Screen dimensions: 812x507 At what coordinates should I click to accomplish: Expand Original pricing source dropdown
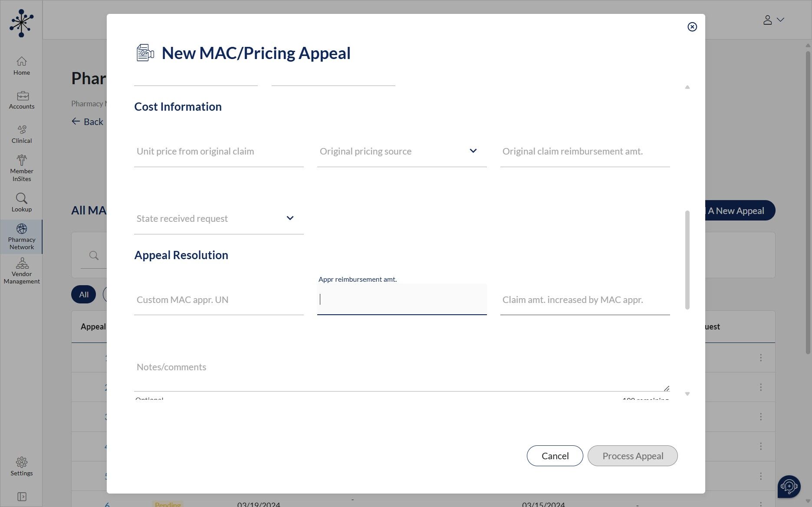[473, 151]
